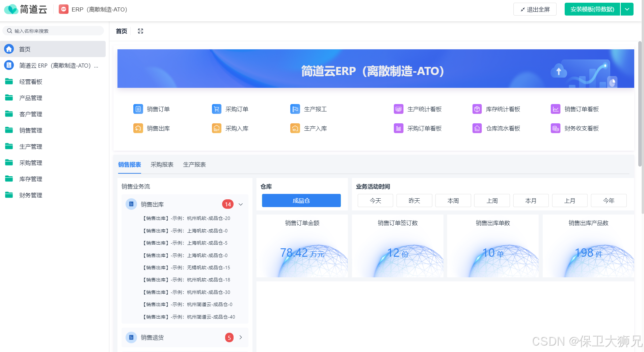
Task: Switch to the 采购报表 tab
Action: [162, 165]
